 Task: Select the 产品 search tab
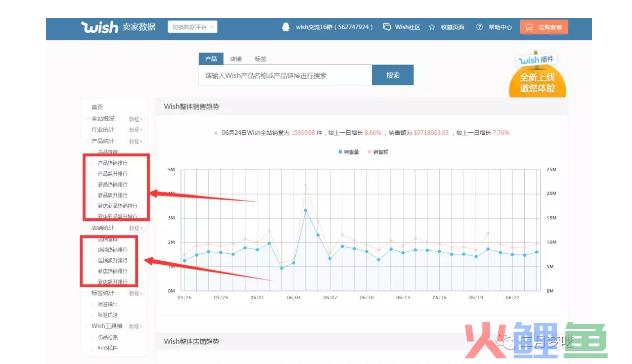click(211, 59)
